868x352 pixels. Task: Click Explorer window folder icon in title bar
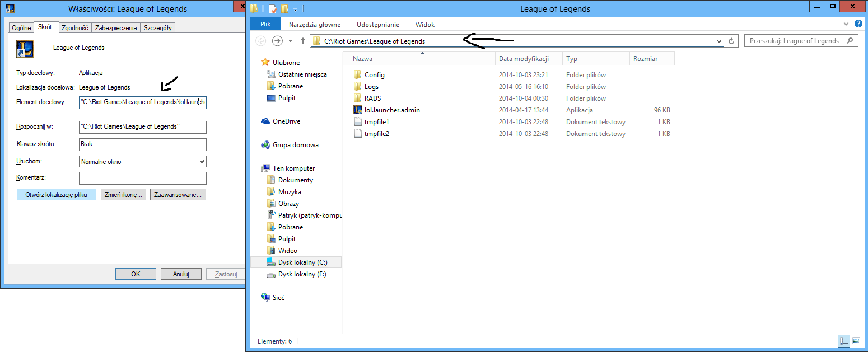(255, 8)
